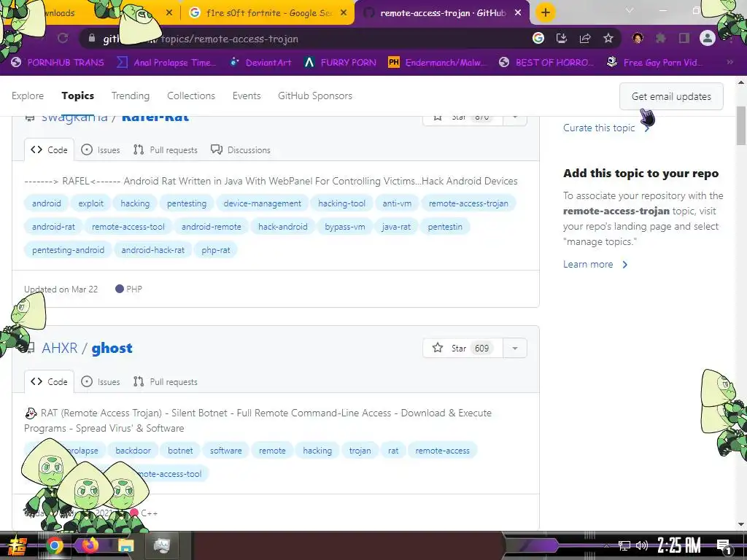This screenshot has height=560, width=747.
Task: Open the Chrome profile avatar
Action: tap(707, 38)
